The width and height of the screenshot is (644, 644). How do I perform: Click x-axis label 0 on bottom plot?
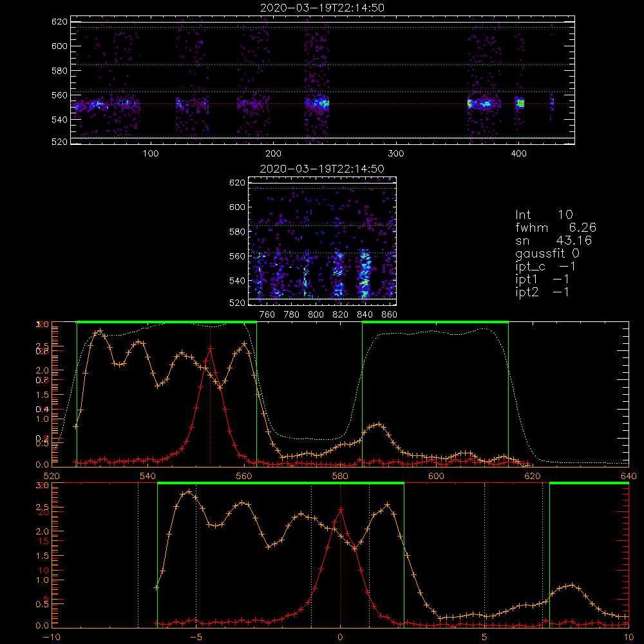340,638
